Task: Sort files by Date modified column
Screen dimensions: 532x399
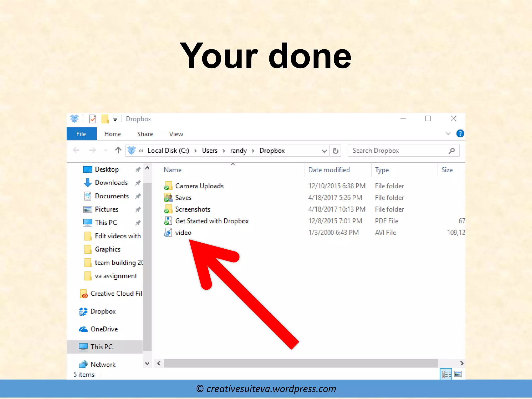Action: [x=329, y=170]
